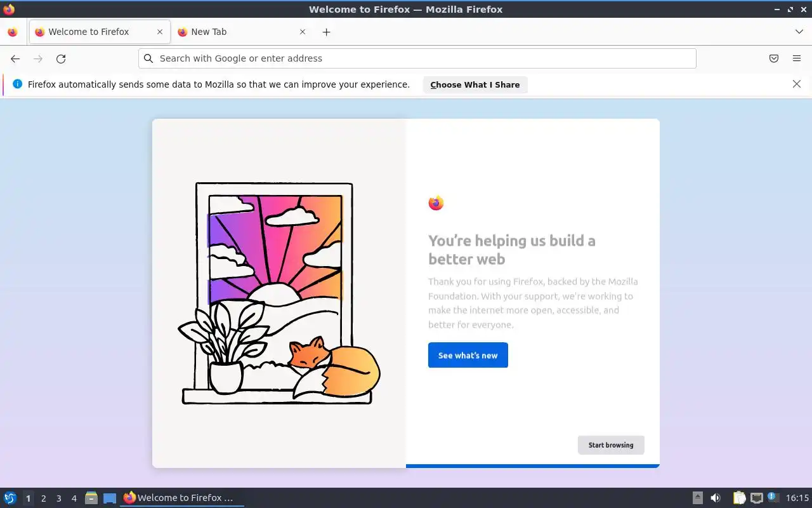
Task: Open the update notifier tray icon
Action: coord(773,497)
